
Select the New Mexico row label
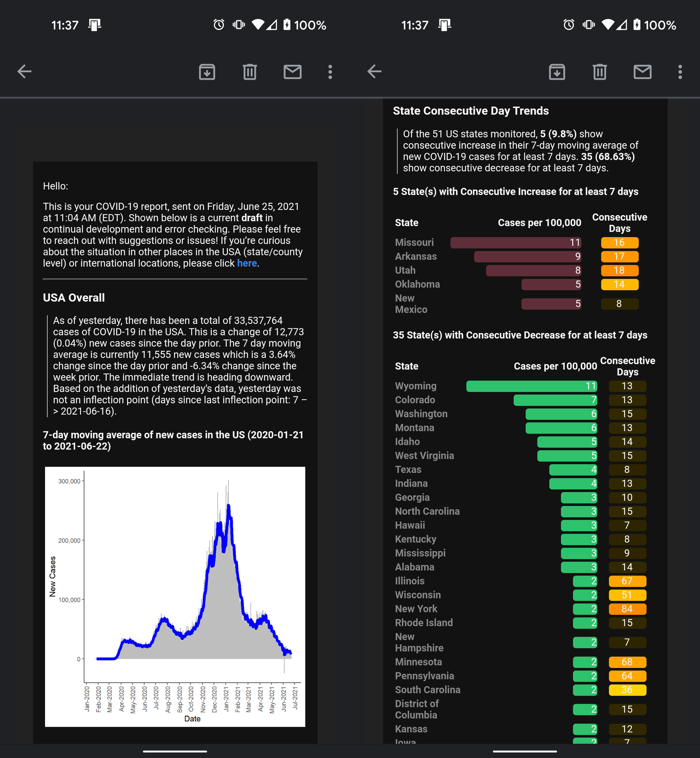pos(411,304)
